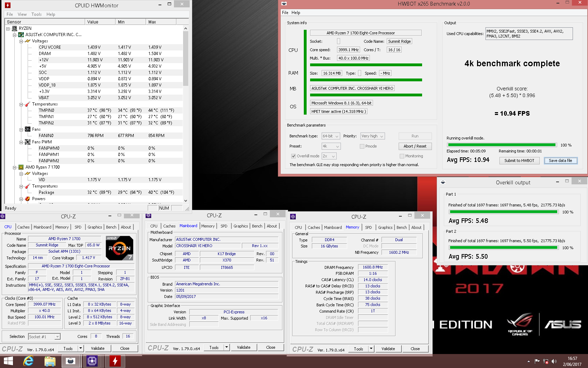
Task: Switch to CPU-Z taskbar icon
Action: [x=92, y=361]
